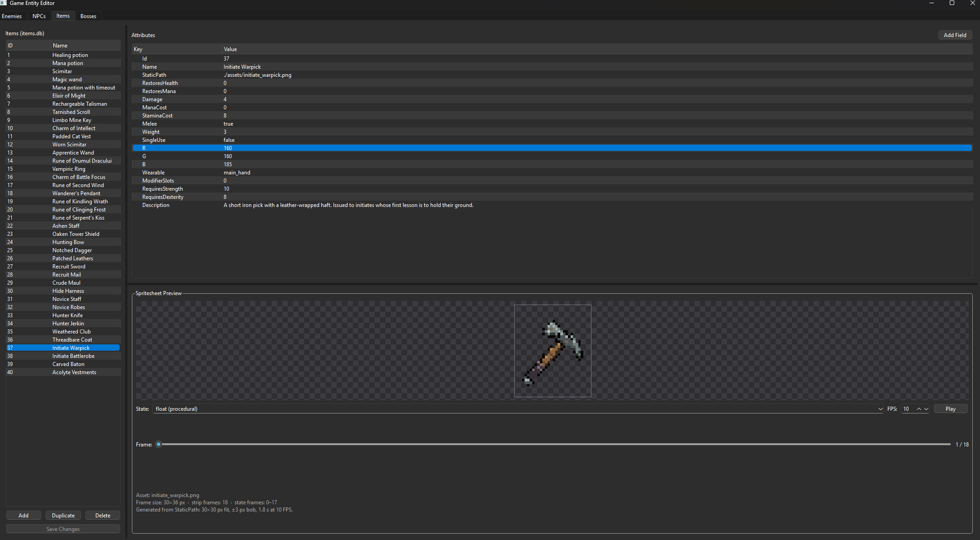Select the Rune of Clinging Frost item
The width and height of the screenshot is (980, 540).
[x=63, y=209]
